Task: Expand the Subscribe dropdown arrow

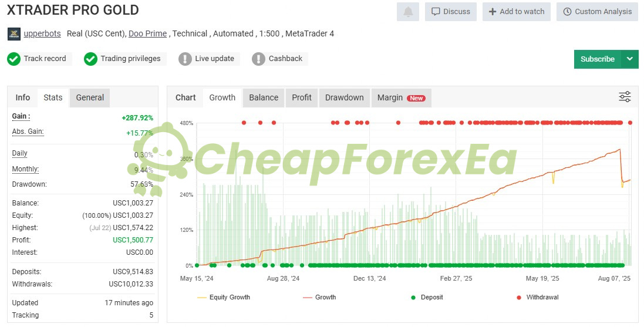Action: (630, 59)
